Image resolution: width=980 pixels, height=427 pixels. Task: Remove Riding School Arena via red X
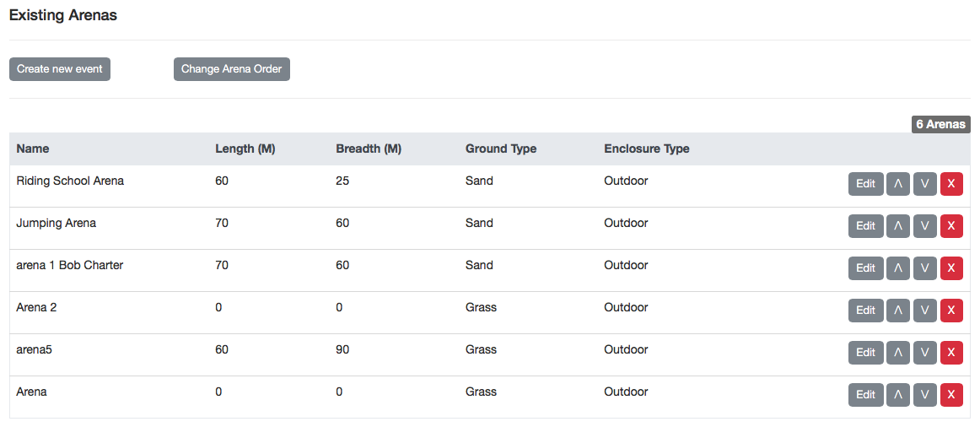point(951,184)
